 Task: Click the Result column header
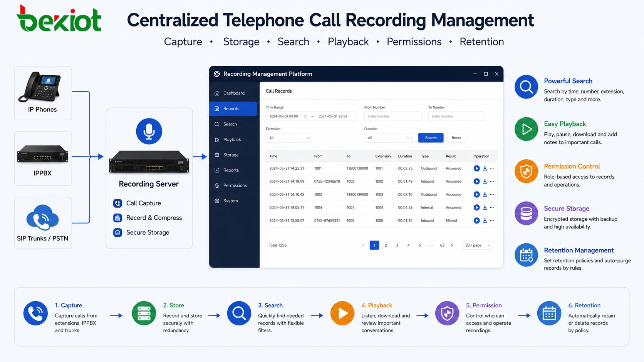point(451,156)
